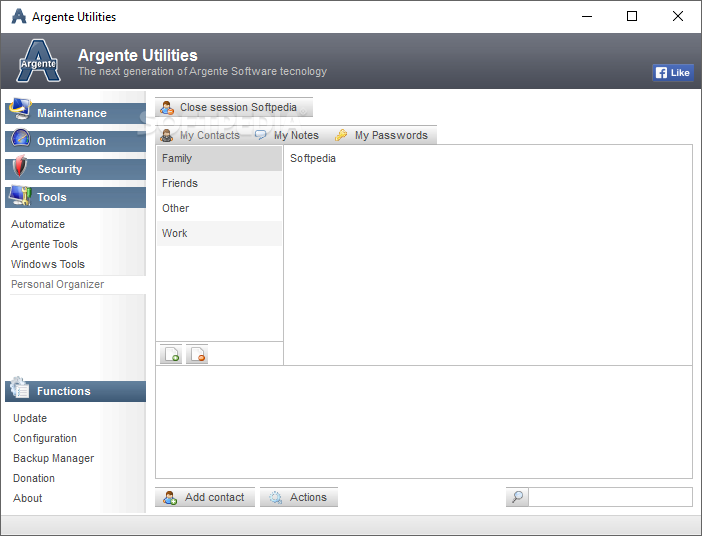The height and width of the screenshot is (536, 702).
Task: Open the Tools section
Action: point(75,197)
